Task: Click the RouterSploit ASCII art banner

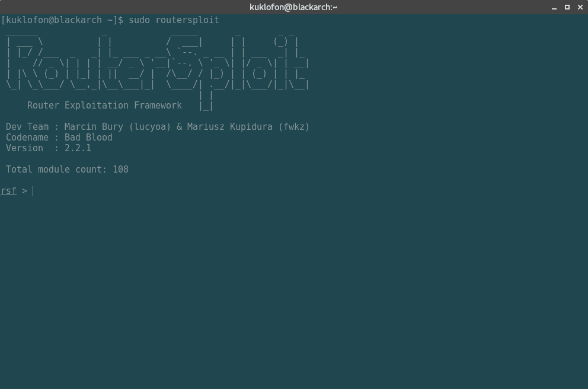Action: 158,62
